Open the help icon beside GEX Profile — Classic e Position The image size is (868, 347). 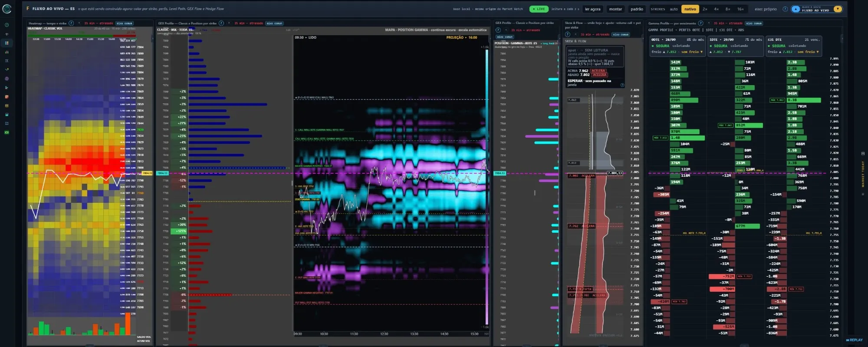pos(221,23)
